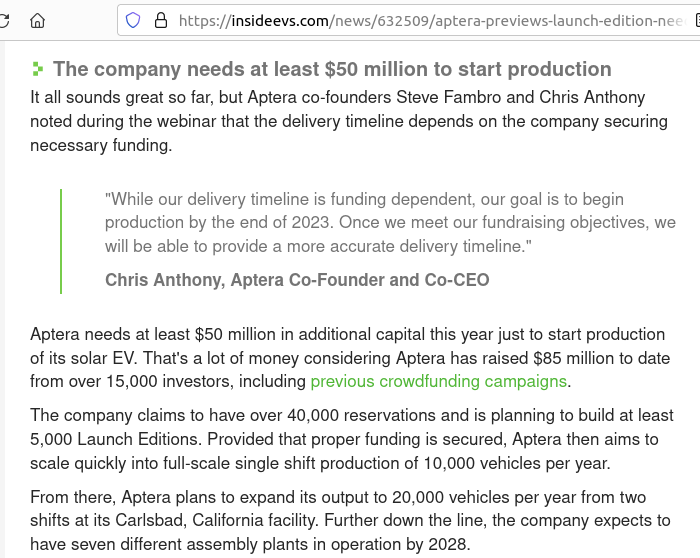Reload the page with the refresh button
The image size is (700, 558).
point(5,20)
